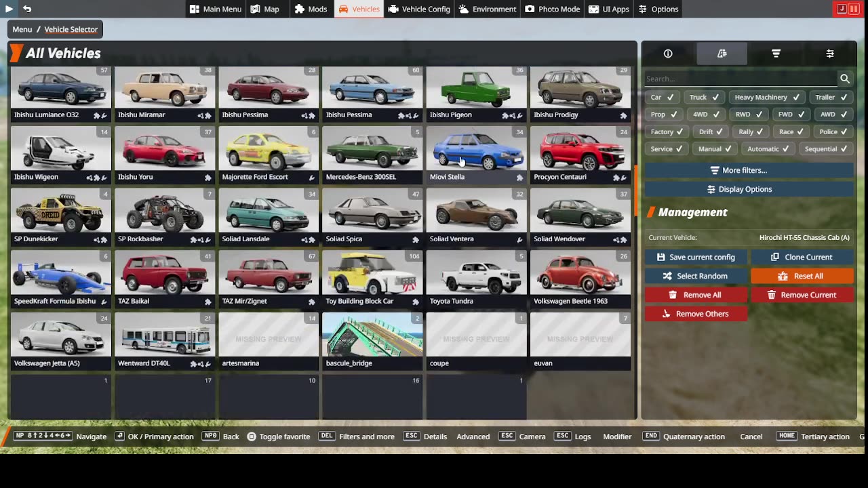The height and width of the screenshot is (488, 868).
Task: Select the Ibishu Pigeon vehicle
Action: pos(477,94)
